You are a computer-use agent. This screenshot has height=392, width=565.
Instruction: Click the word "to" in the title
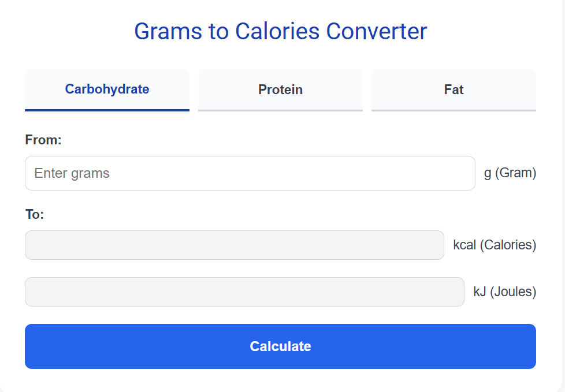point(219,31)
